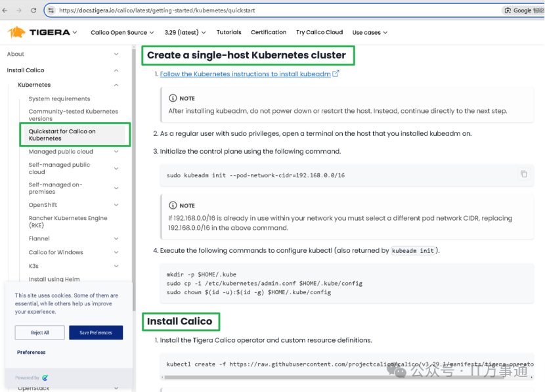Image resolution: width=545 pixels, height=392 pixels.
Task: Open the Tutorials nav item
Action: pyautogui.click(x=229, y=32)
